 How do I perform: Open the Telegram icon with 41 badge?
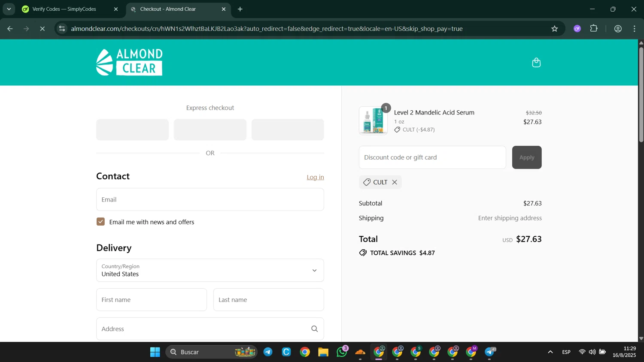tap(490, 352)
